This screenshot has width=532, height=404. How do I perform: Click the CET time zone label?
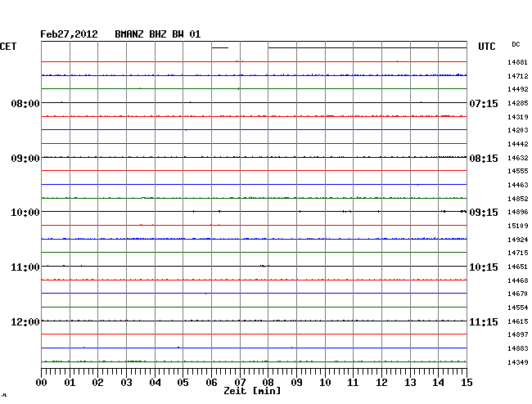pos(8,47)
